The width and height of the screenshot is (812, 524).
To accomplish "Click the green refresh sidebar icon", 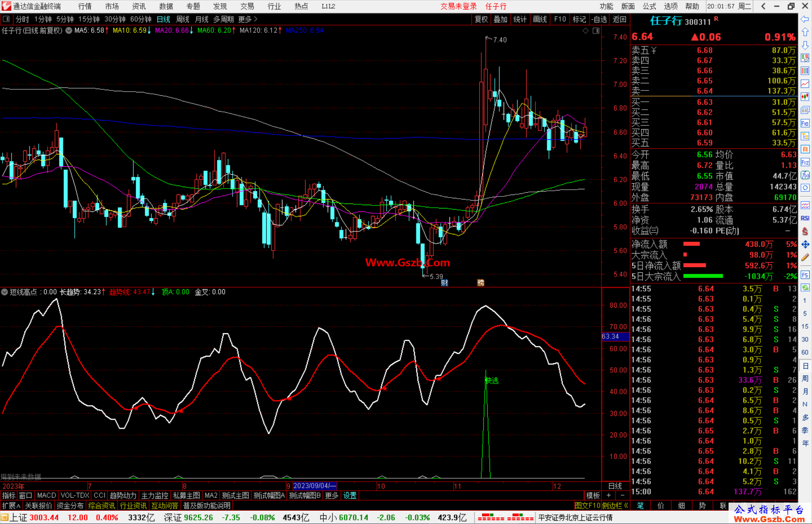I will [805, 288].
